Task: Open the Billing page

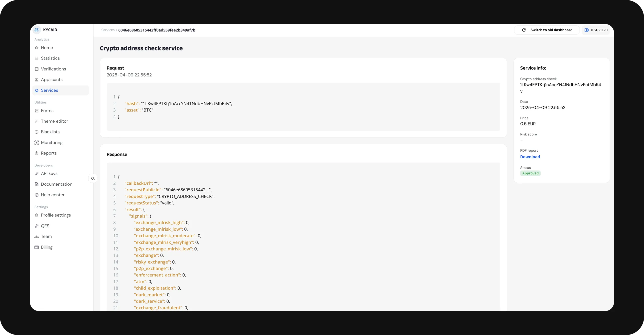Action: tap(46, 247)
